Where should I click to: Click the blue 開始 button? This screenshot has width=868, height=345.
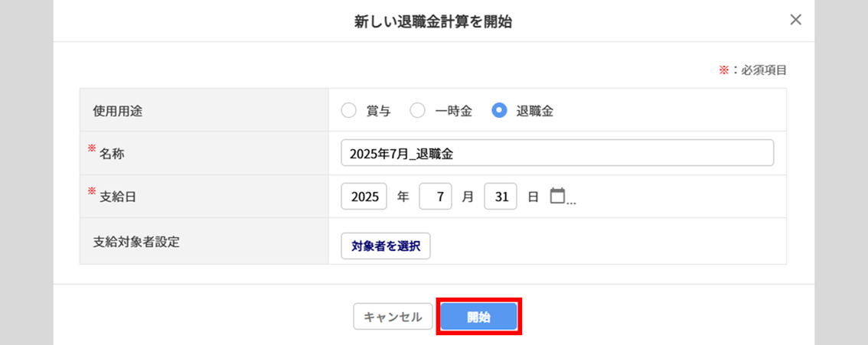pos(479,317)
